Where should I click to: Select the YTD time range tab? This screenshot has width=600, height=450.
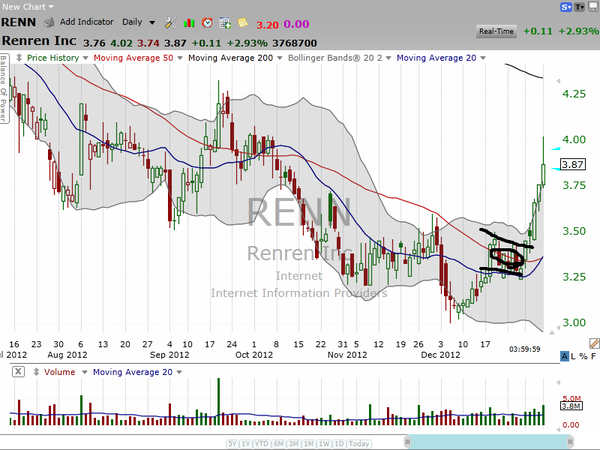pos(262,444)
